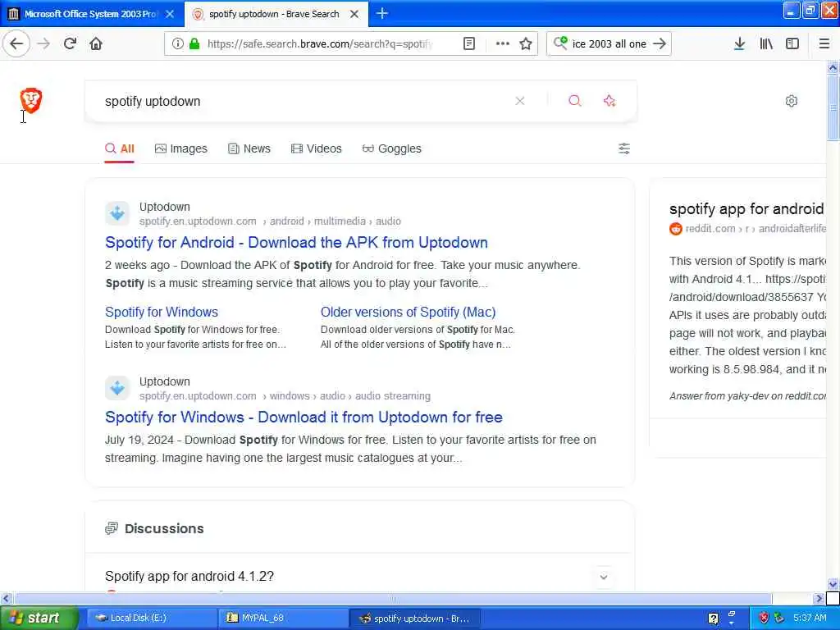
Task: Click spotify uptodown taskbar button
Action: tap(414, 618)
